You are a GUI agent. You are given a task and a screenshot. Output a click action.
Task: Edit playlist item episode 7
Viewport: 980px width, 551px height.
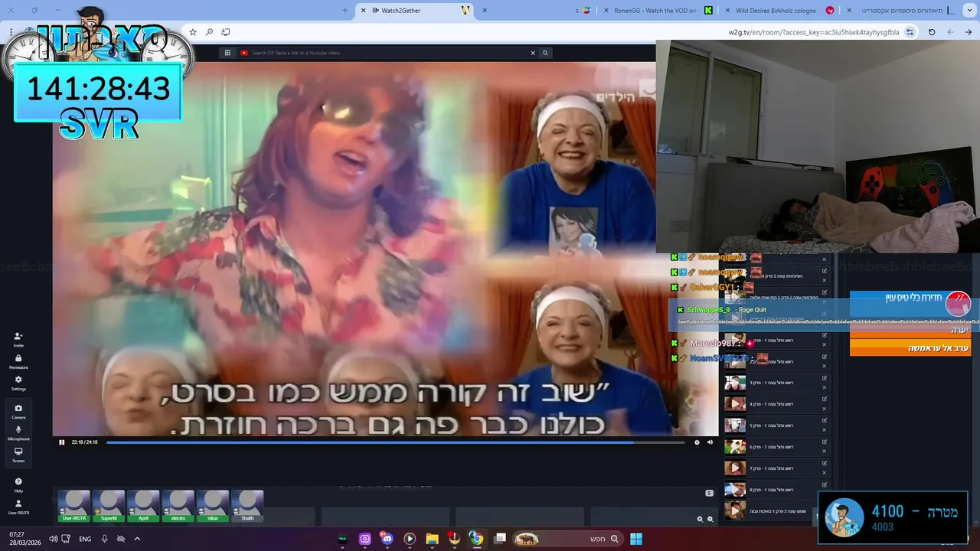coord(825,463)
